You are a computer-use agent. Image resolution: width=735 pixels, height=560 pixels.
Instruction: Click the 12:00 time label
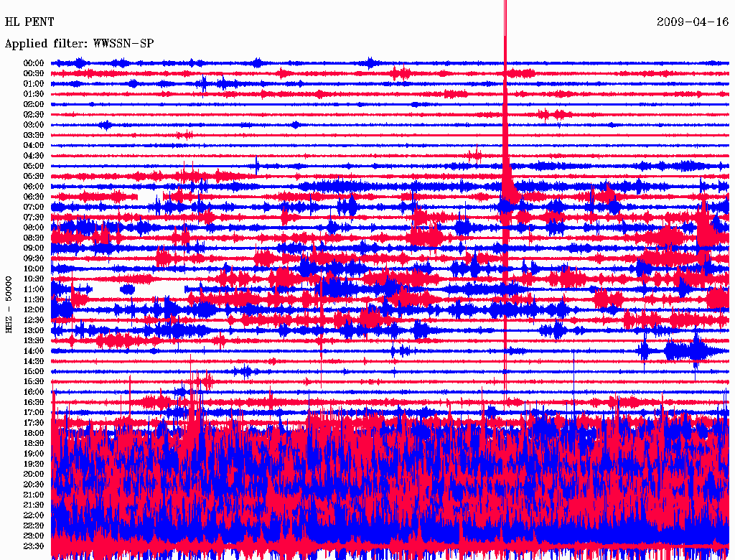point(34,309)
